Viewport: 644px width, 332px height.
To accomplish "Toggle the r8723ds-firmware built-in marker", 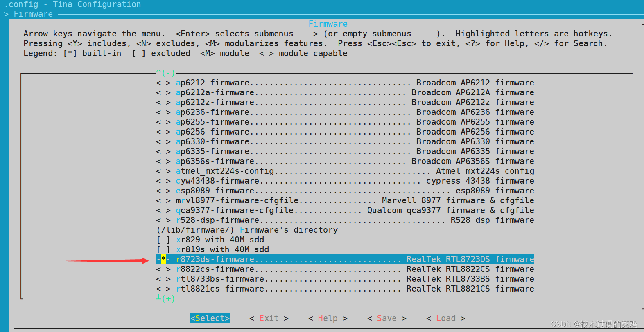I will pyautogui.click(x=163, y=259).
